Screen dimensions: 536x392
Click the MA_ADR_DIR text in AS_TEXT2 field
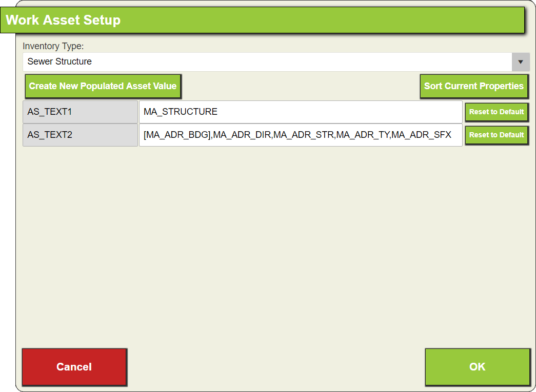(x=242, y=135)
